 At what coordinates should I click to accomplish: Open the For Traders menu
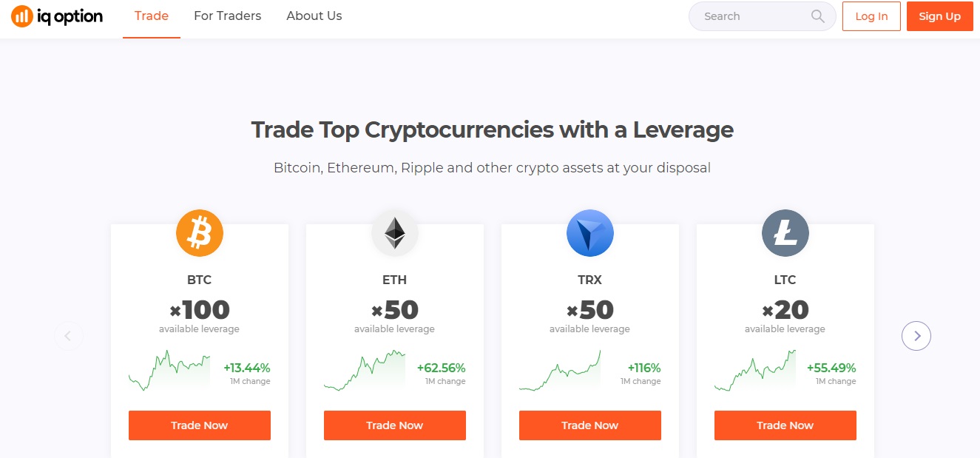click(x=228, y=16)
